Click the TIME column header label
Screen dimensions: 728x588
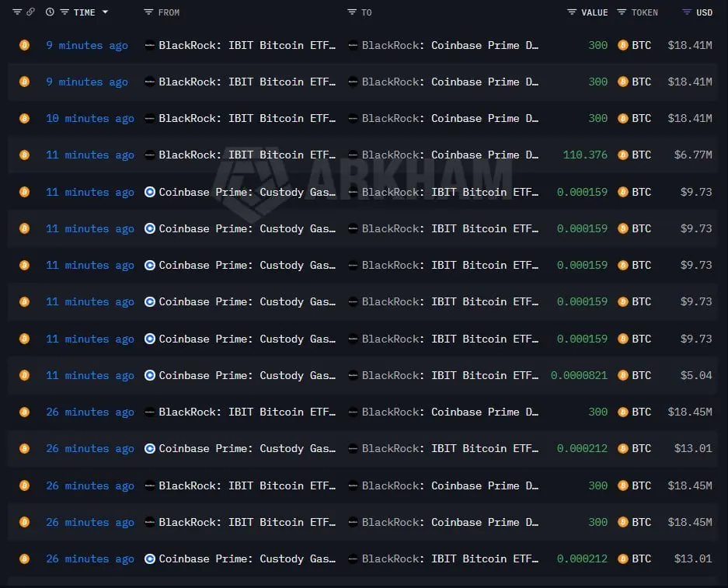pos(84,12)
